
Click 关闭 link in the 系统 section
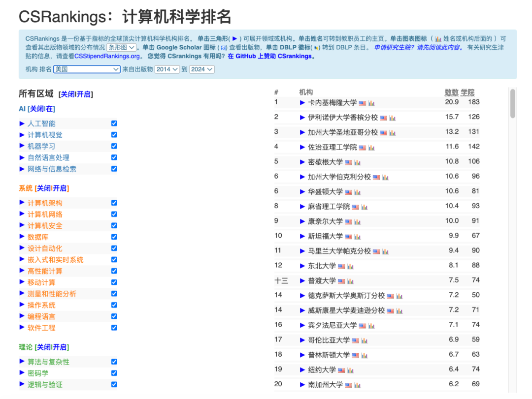click(43, 188)
